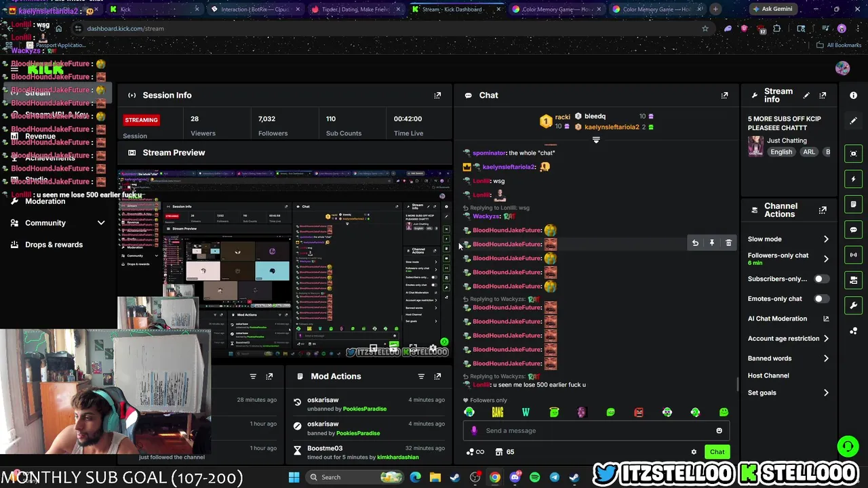
Task: Open Drops & rewards in sidebar
Action: (x=54, y=245)
